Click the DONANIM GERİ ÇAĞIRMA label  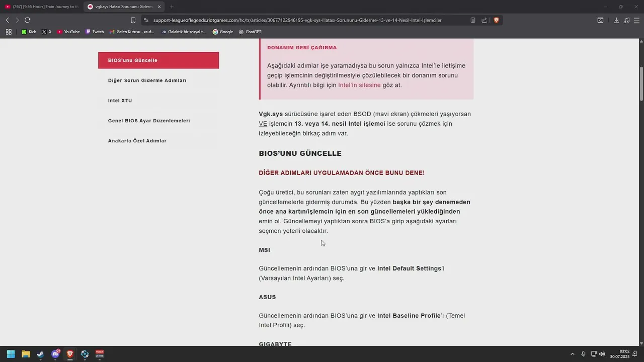pos(302,48)
